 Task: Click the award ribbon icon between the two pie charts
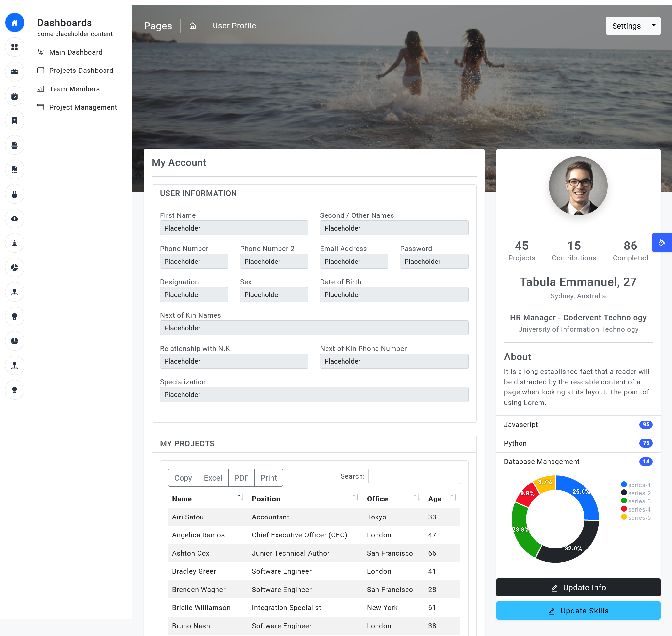15,317
